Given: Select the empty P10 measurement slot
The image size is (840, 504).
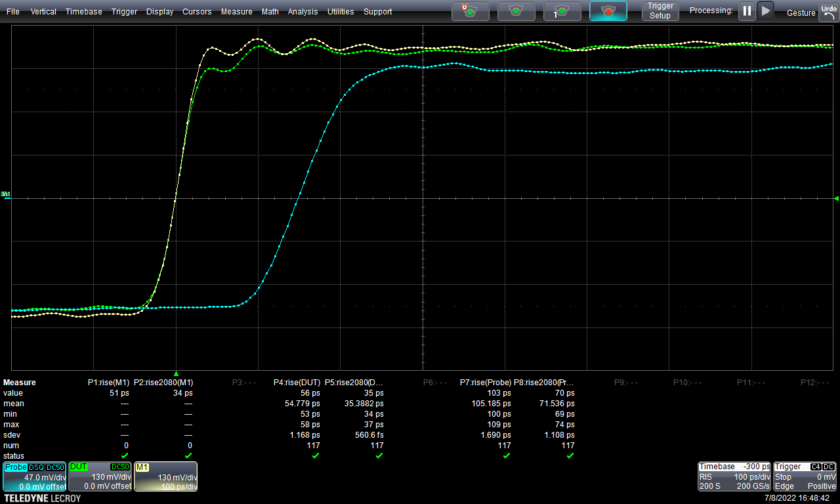Looking at the screenshot, I should 687,382.
